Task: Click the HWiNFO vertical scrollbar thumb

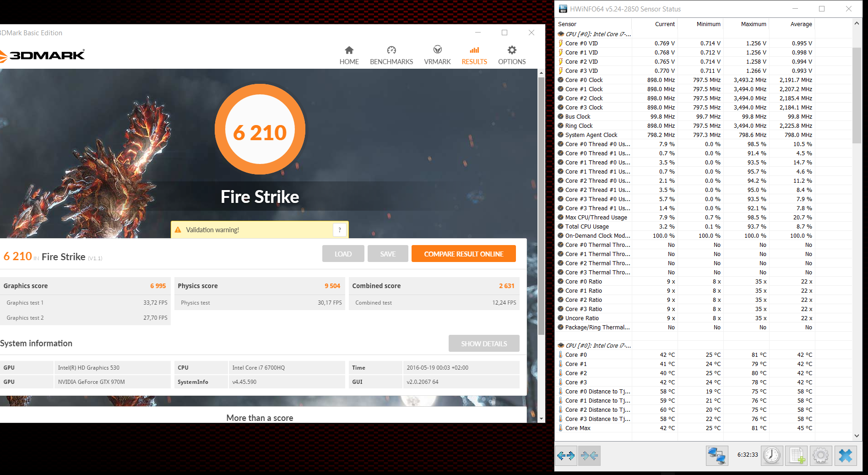Action: point(857,95)
